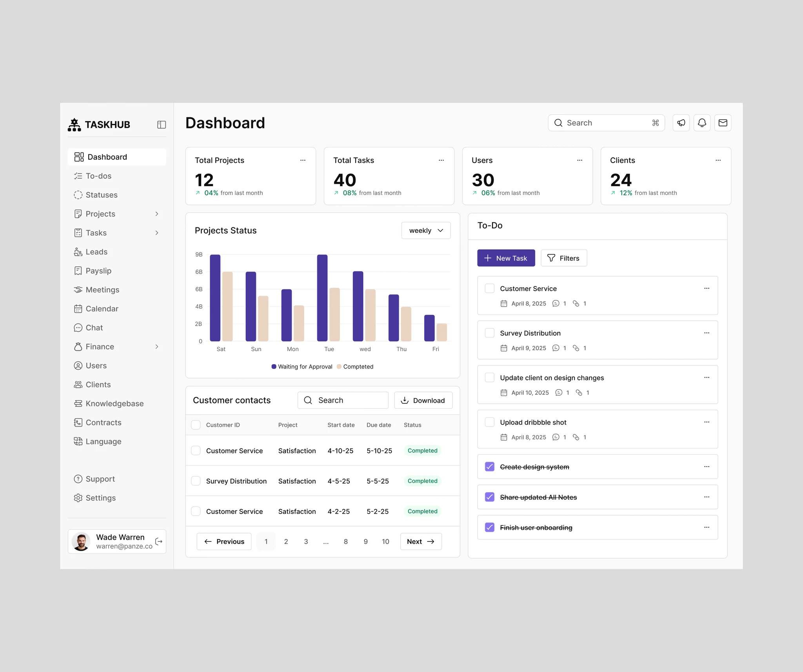Open notifications bell icon
Viewport: 803px width, 672px height.
coord(702,123)
